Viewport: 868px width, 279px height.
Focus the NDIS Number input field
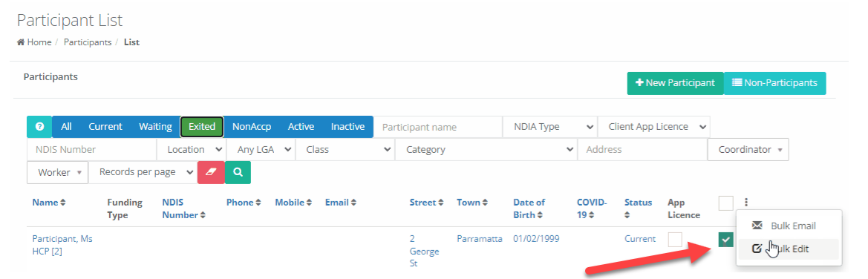[92, 149]
